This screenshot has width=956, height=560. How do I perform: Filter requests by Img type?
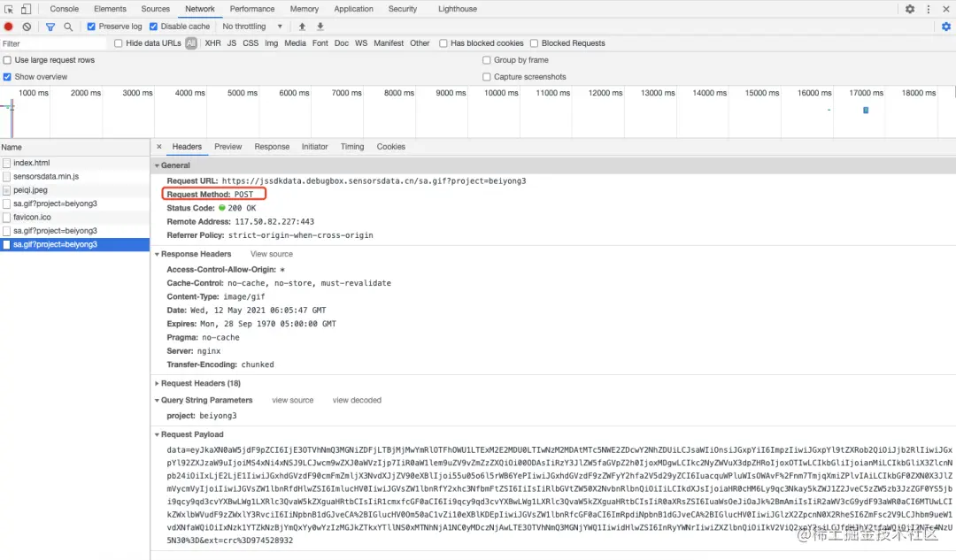pos(272,43)
